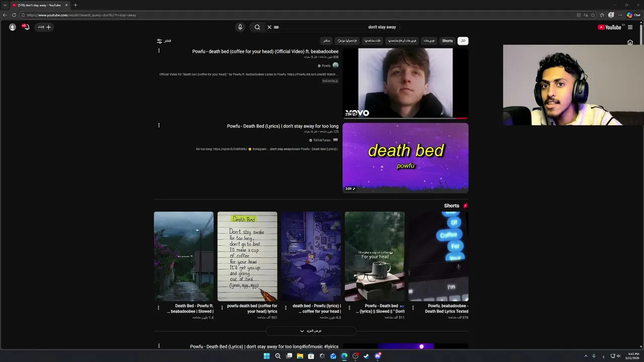The height and width of the screenshot is (362, 644).
Task: Select the live filter chip
Action: 327,41
